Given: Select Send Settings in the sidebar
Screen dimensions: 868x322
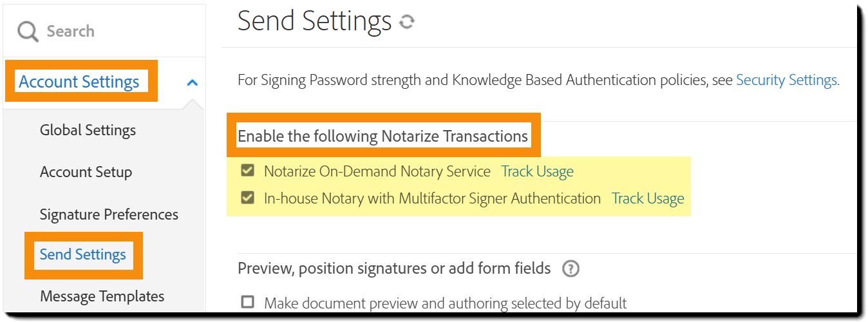Looking at the screenshot, I should tap(83, 254).
